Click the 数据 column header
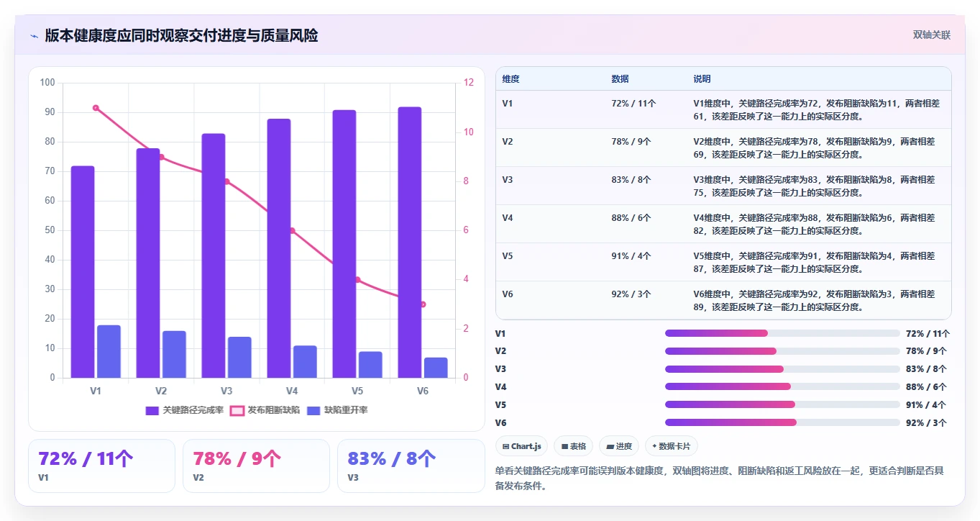 coord(620,78)
